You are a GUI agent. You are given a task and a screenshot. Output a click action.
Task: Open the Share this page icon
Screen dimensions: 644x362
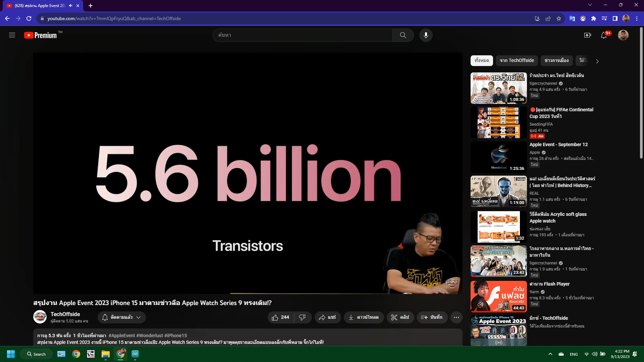[548, 18]
